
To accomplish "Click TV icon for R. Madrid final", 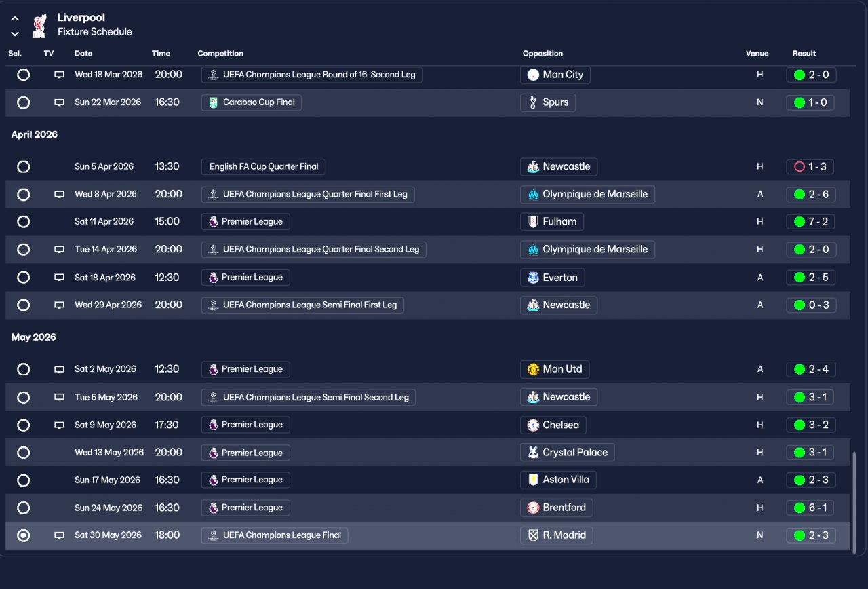I will coord(60,535).
